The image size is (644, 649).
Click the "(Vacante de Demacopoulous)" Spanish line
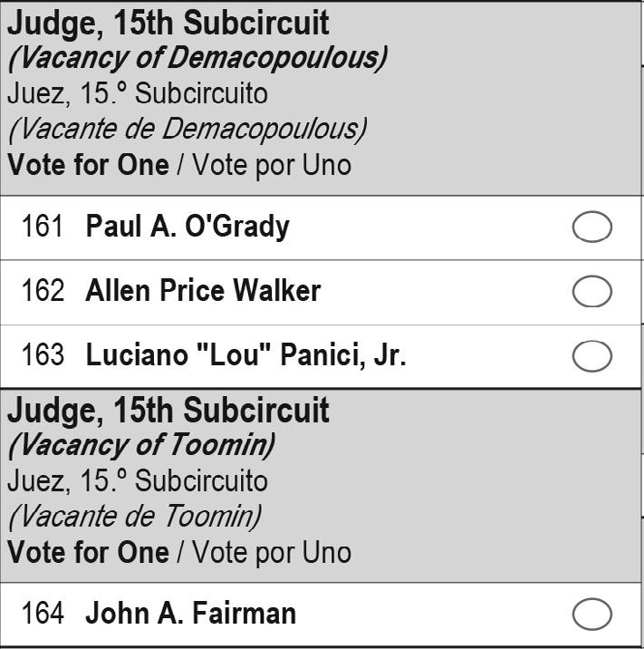coord(187,129)
